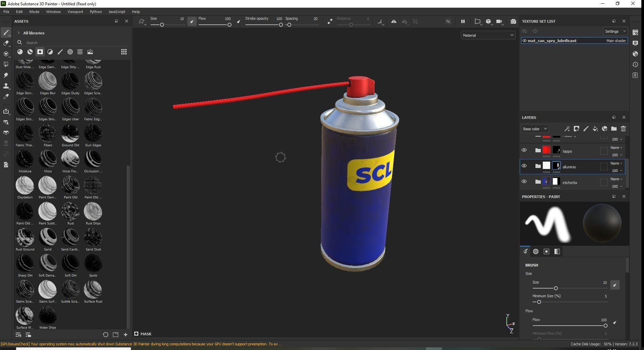Image resolution: width=644 pixels, height=350 pixels.
Task: Toggle pen pressure for Size
Action: [x=192, y=22]
